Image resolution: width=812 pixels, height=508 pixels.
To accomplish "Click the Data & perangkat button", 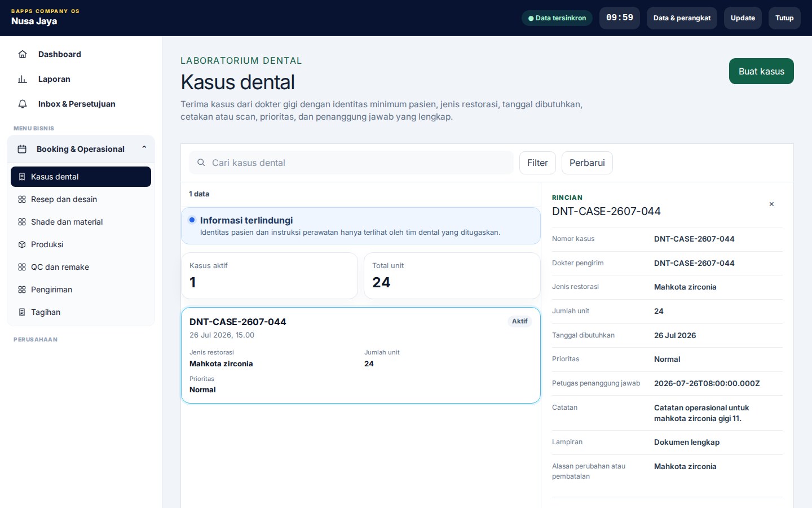I will pos(682,18).
